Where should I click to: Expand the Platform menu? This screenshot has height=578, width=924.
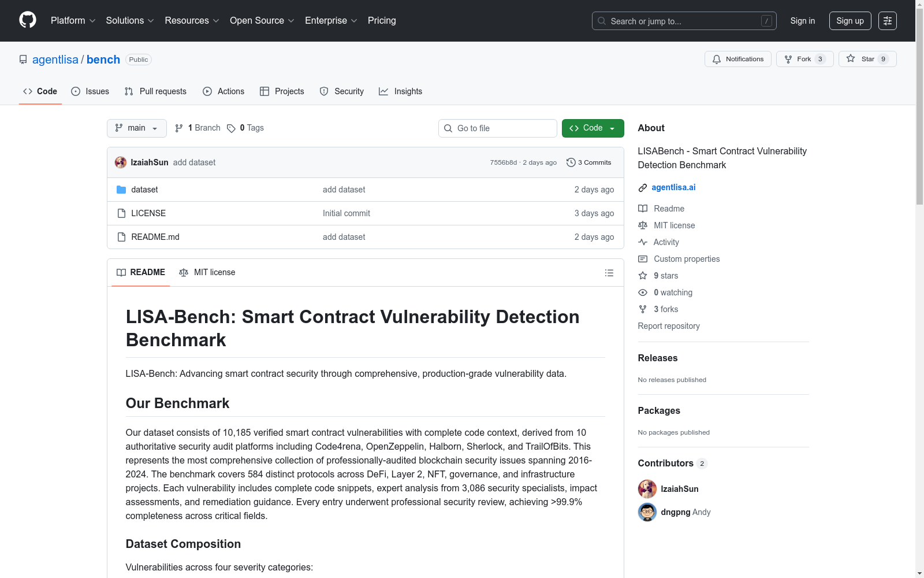(x=73, y=21)
